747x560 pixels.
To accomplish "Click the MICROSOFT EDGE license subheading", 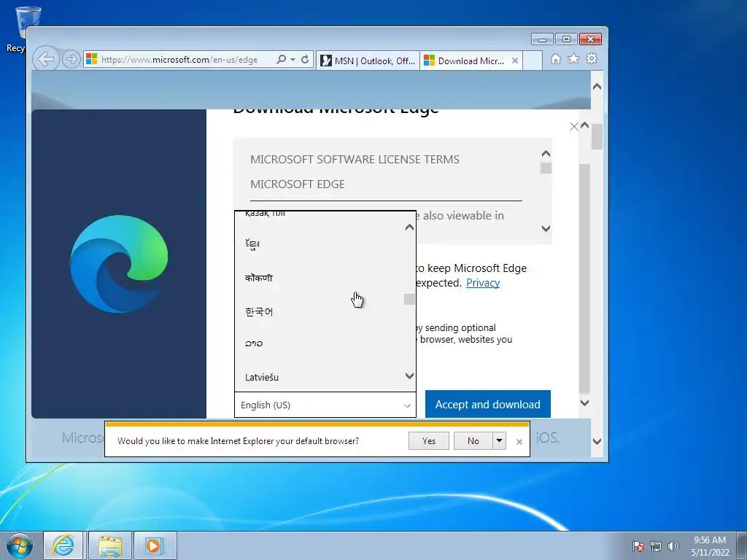I will 298,184.
